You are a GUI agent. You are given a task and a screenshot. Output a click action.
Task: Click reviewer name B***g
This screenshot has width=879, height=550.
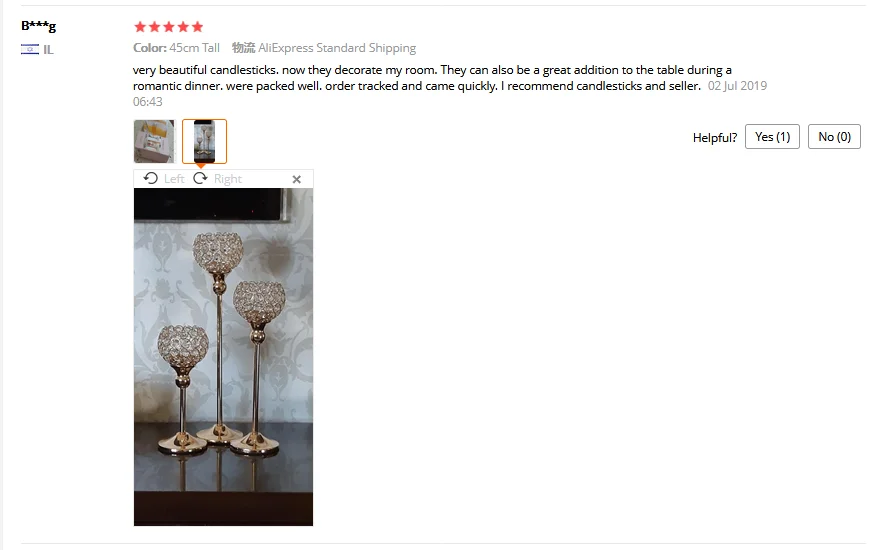[x=39, y=26]
